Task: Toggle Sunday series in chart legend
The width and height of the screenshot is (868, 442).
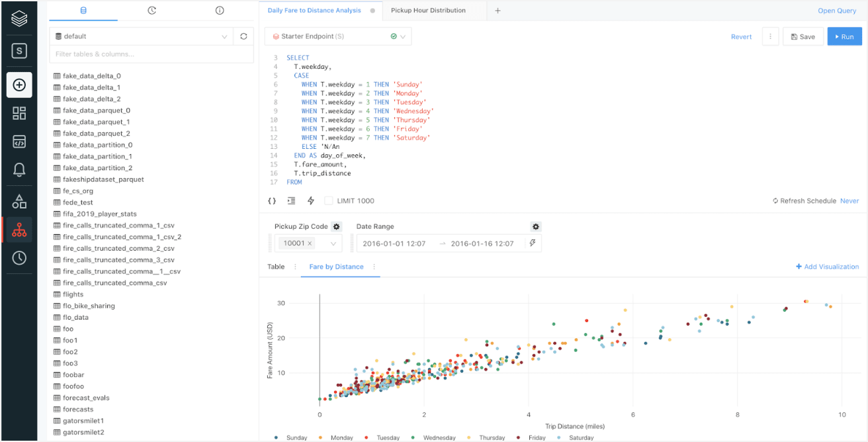Action: pos(291,437)
